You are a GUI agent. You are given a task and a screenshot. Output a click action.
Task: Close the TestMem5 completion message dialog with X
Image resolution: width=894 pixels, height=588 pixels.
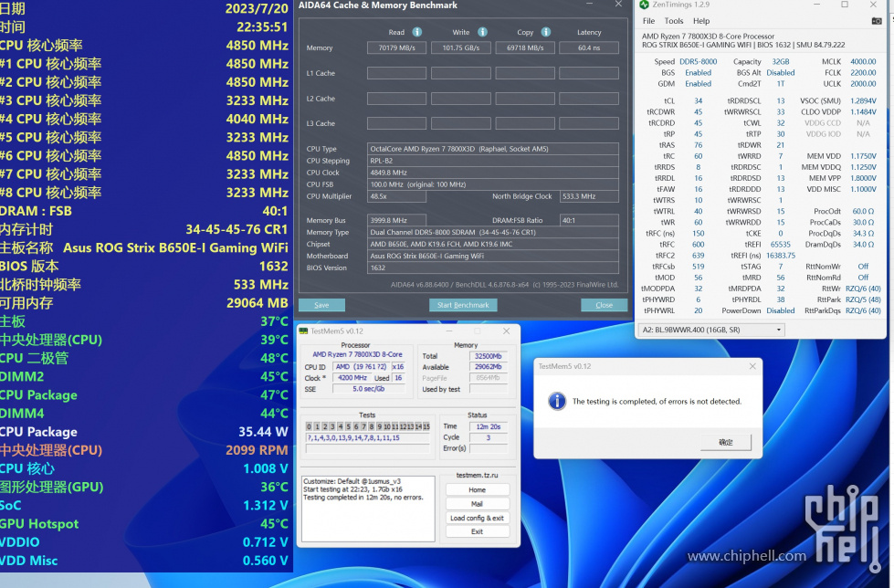pos(752,366)
